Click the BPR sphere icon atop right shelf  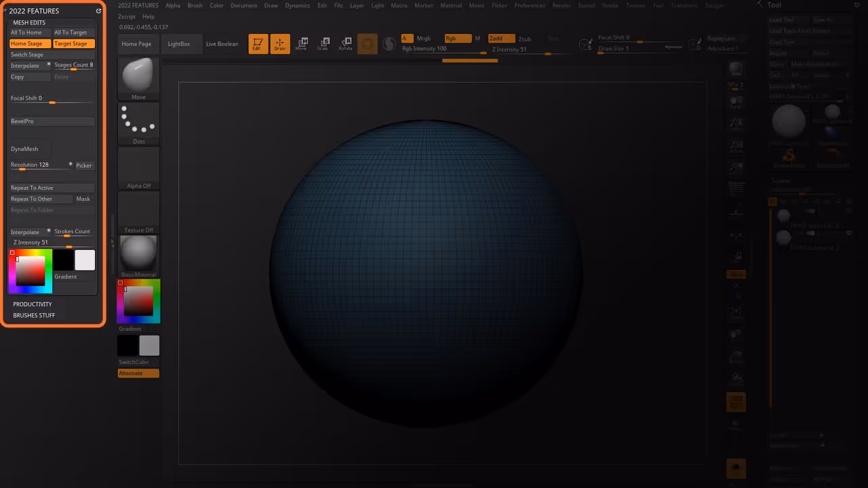(x=736, y=69)
